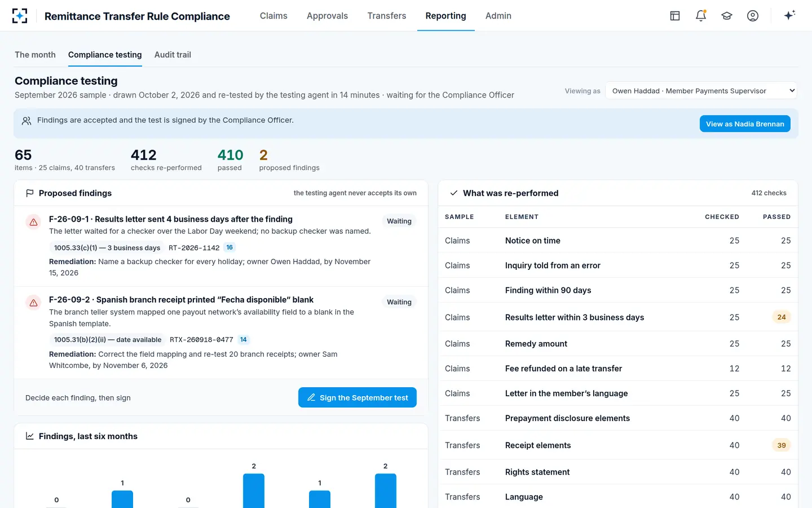812x508 pixels.
Task: Click Sign the September test button
Action: point(358,397)
